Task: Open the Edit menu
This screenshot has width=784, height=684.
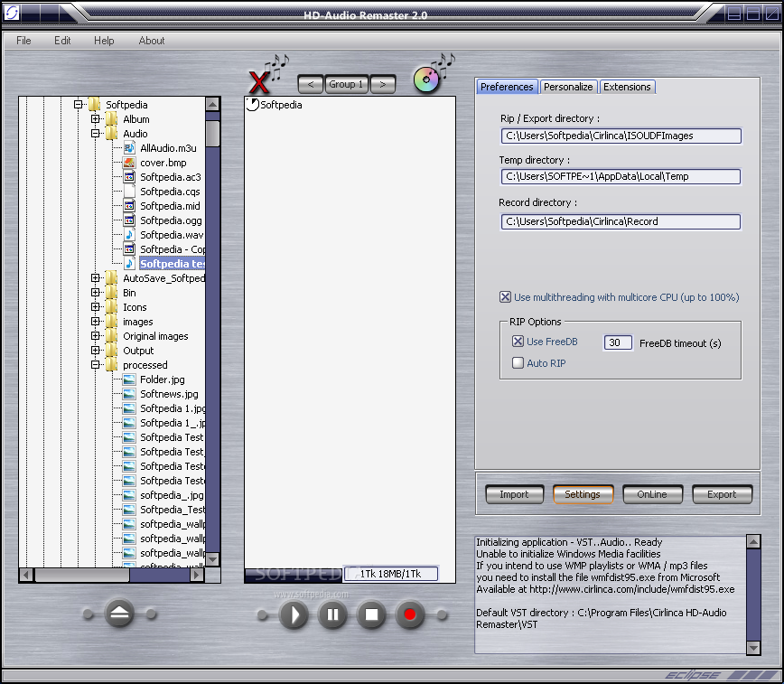Action: (62, 41)
